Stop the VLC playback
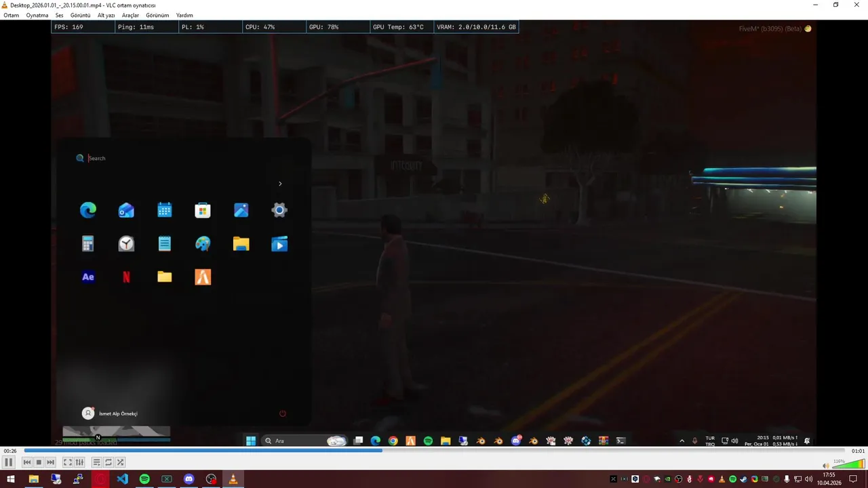Viewport: 868px width, 488px height. point(39,462)
